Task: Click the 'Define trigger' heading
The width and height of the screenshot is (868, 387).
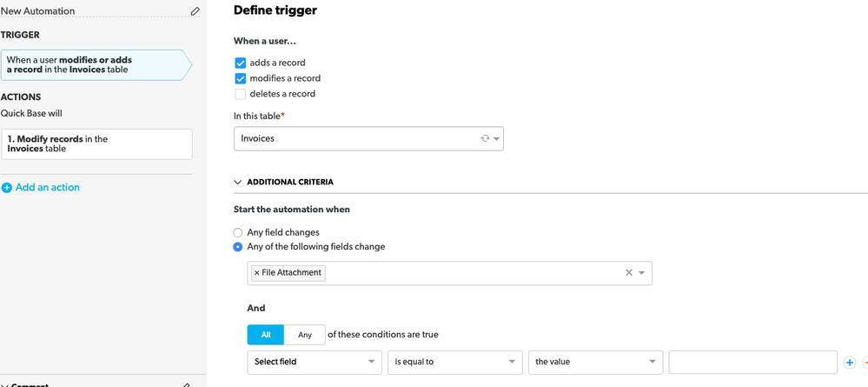Action: pyautogui.click(x=275, y=10)
